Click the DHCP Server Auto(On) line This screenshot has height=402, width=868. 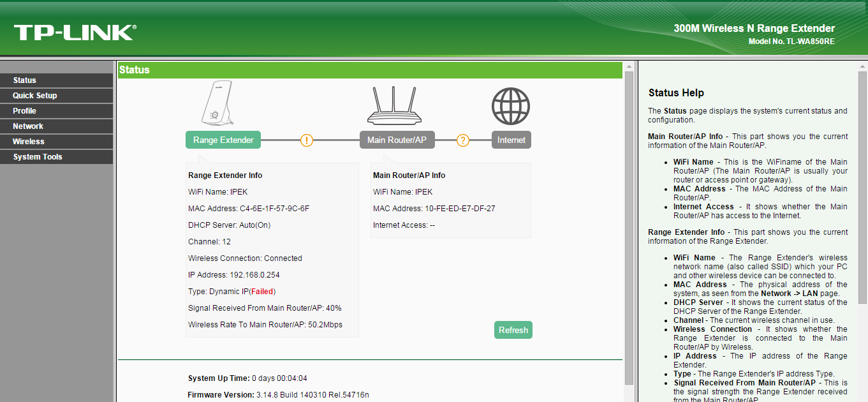pyautogui.click(x=230, y=225)
